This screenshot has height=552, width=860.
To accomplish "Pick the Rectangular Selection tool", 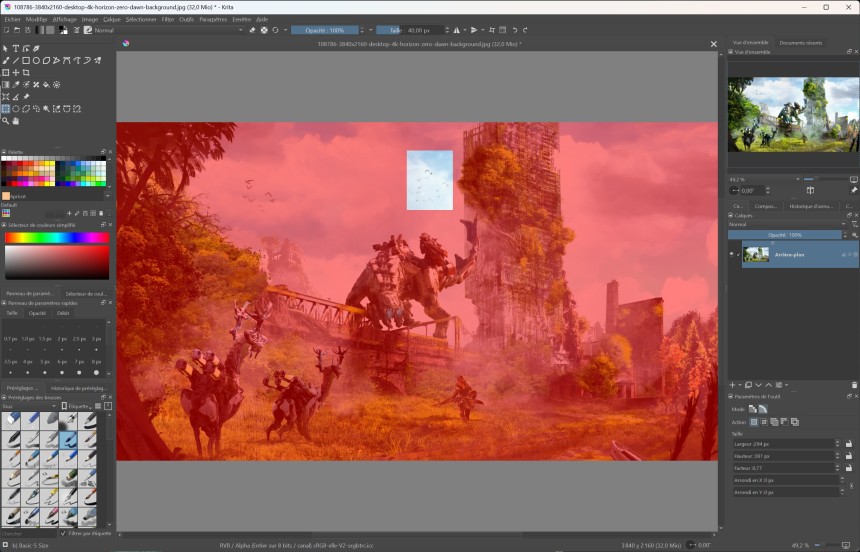I will [5, 109].
